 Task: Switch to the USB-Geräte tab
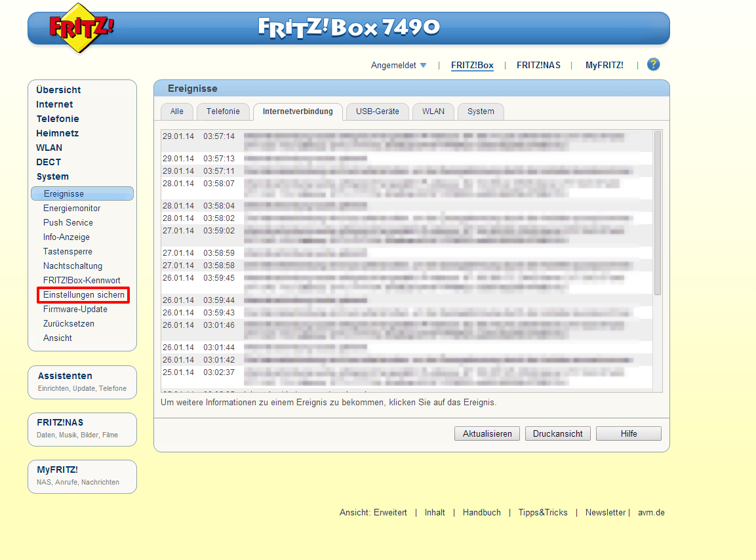point(378,111)
